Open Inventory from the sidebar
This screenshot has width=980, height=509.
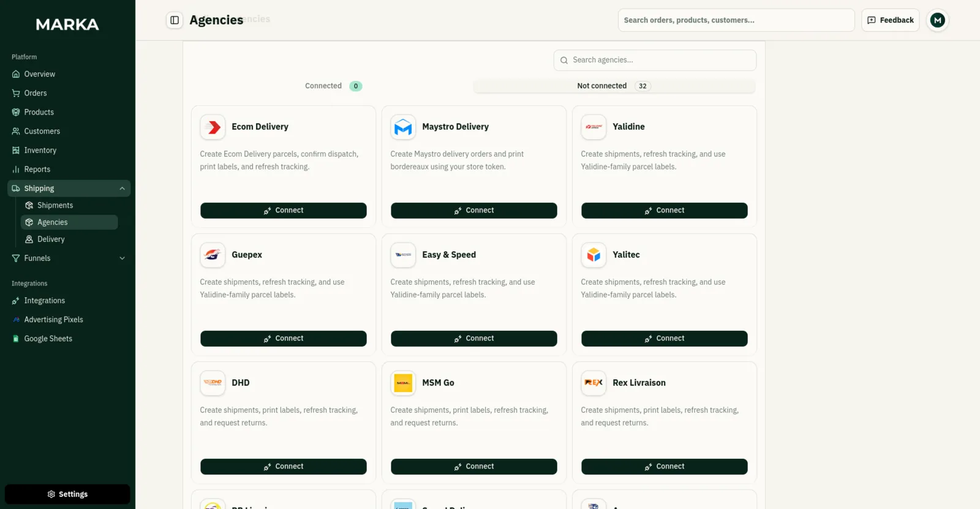[69, 150]
